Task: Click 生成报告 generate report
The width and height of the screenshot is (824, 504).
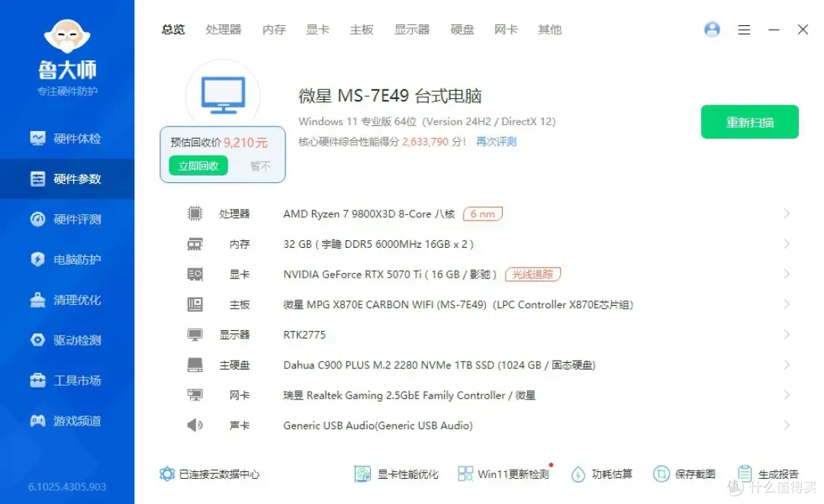Action: [768, 474]
